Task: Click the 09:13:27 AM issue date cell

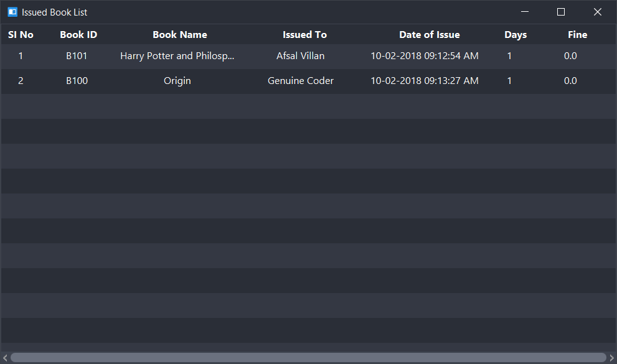Action: click(x=425, y=81)
